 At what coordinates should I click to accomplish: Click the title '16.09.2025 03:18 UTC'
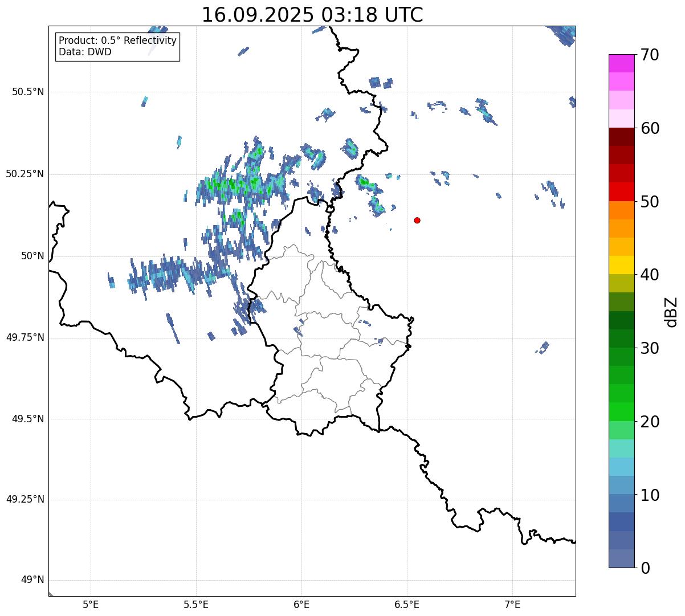coord(312,14)
